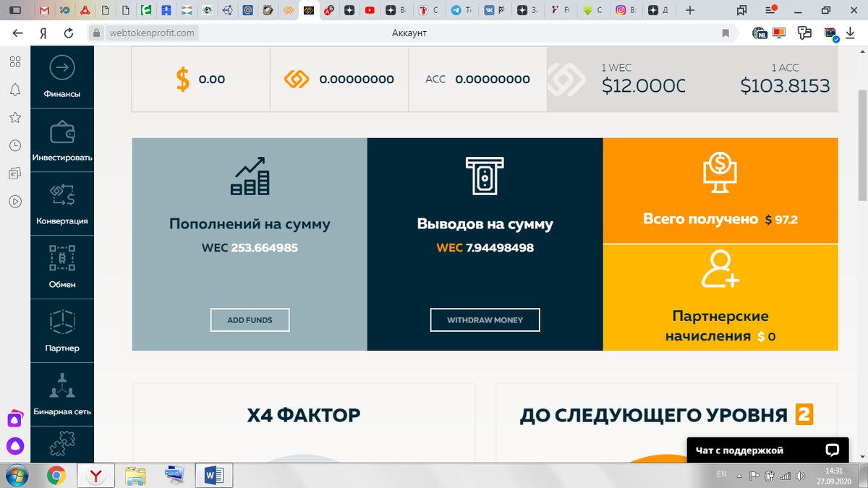The width and height of the screenshot is (868, 488).
Task: Click the ДО СЛЕДУЮЩЕГО УРОВНЯ heading
Action: click(x=653, y=415)
